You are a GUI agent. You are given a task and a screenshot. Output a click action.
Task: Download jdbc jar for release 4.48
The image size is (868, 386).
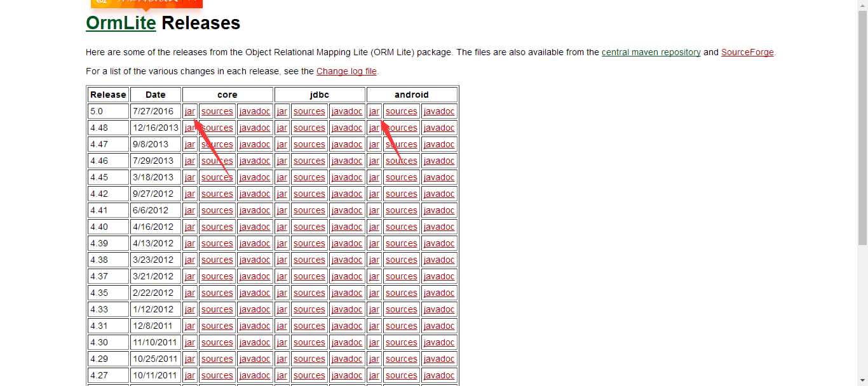[282, 128]
